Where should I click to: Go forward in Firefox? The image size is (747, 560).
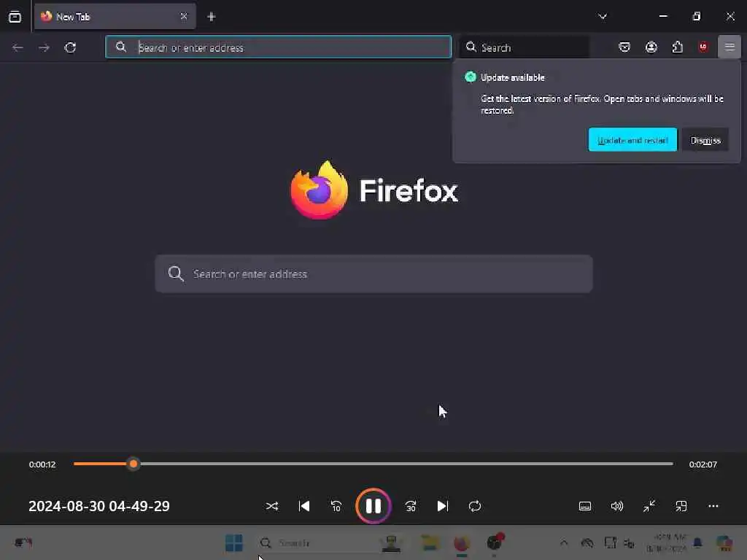44,47
